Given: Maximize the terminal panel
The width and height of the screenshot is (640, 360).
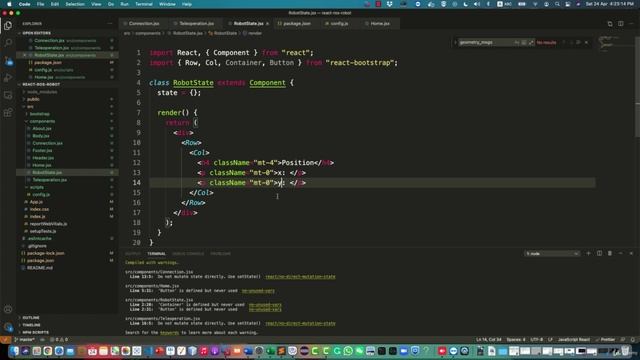Looking at the screenshot, I should point(620,253).
